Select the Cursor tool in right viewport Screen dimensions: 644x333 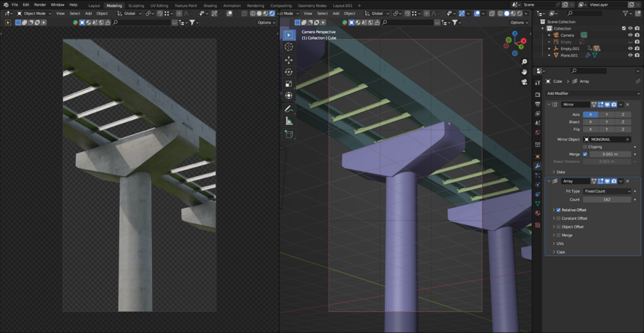tap(289, 47)
